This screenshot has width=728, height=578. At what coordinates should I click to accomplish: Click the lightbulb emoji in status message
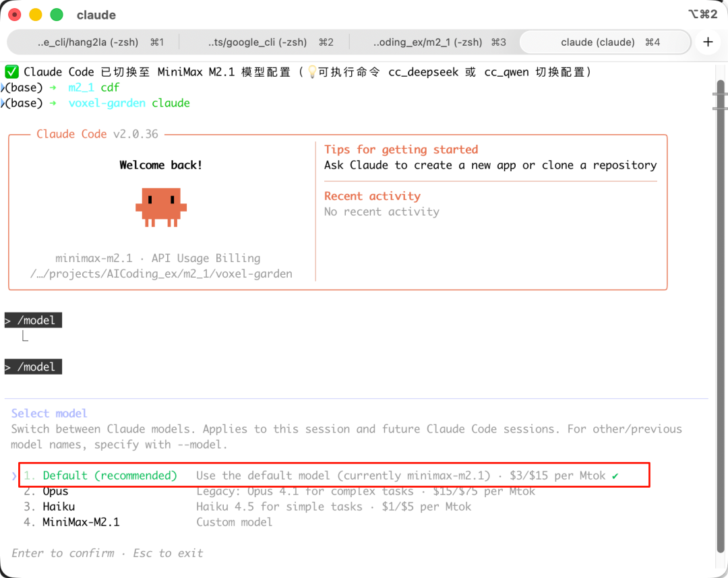click(x=311, y=72)
